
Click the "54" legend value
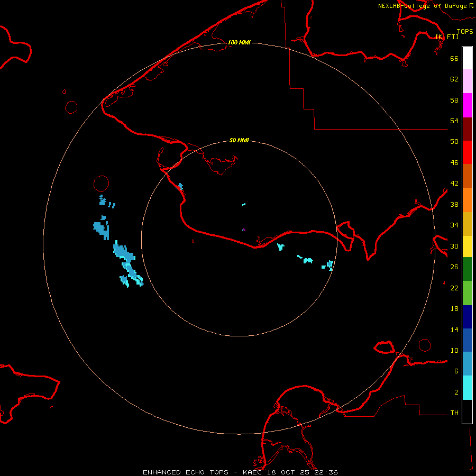[x=454, y=121]
